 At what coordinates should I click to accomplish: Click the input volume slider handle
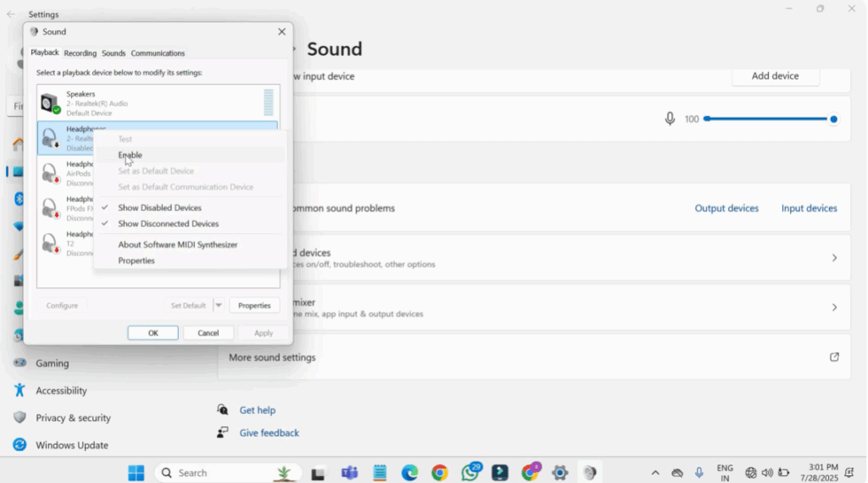833,119
